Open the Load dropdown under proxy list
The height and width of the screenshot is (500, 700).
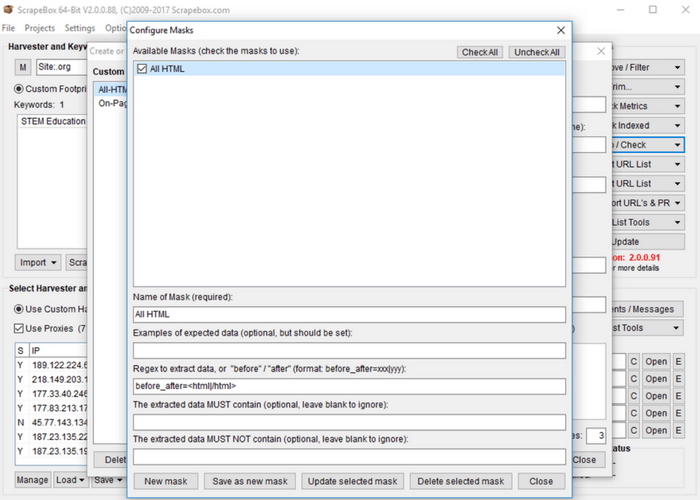click(x=70, y=480)
